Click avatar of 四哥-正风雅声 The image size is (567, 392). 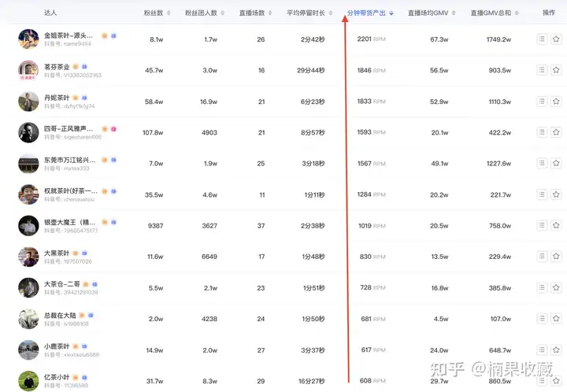coord(28,132)
